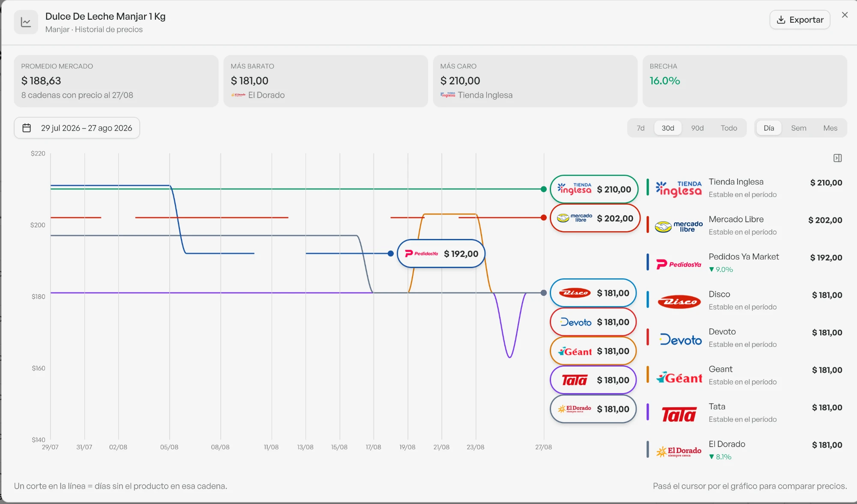857x504 pixels.
Task: Click green color bar beside Tienda Inglesa
Action: click(647, 187)
